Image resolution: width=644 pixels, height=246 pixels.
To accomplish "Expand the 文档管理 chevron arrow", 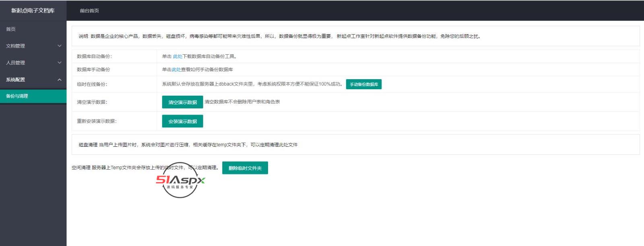I will coord(60,46).
